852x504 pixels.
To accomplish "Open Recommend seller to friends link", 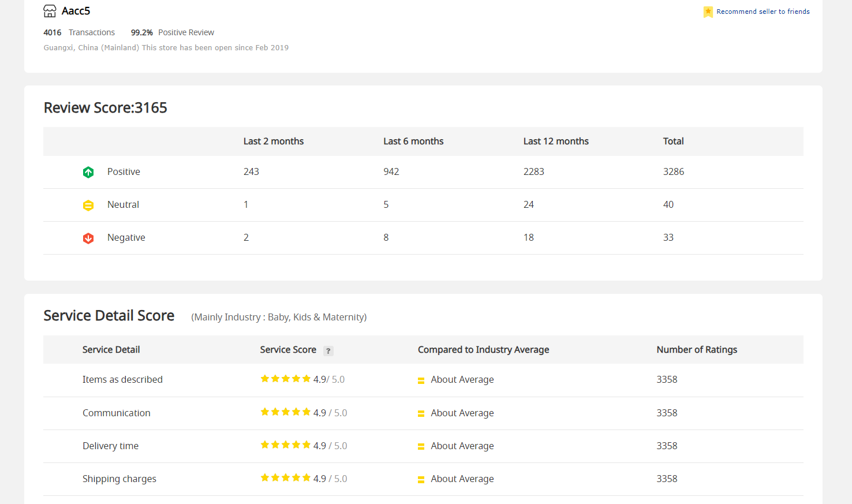I will coord(763,12).
